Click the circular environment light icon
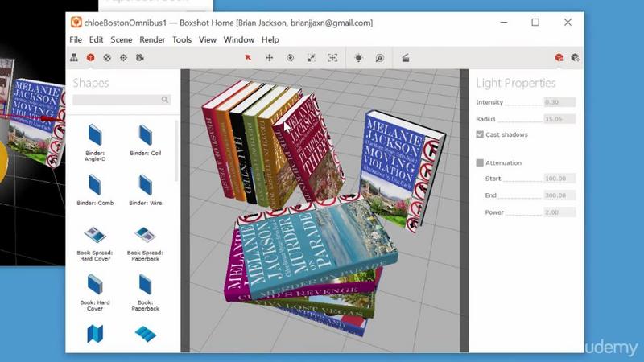This screenshot has height=362, width=644. [379, 58]
